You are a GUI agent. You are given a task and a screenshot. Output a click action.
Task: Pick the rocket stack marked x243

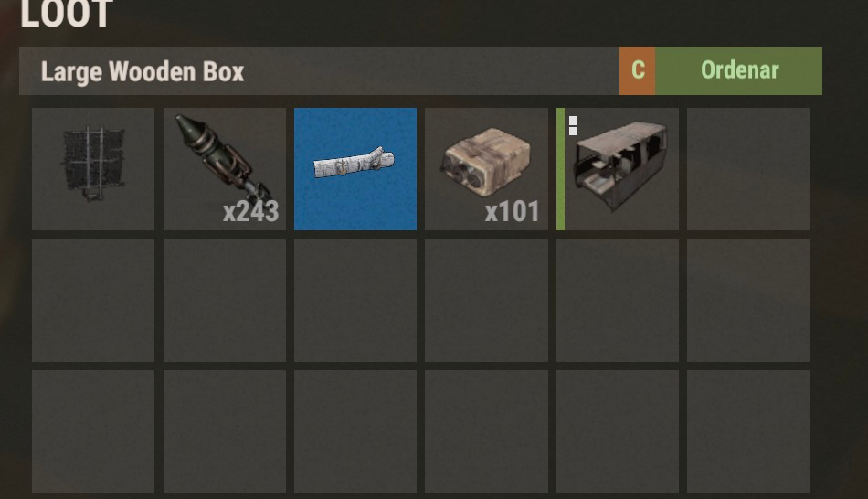tap(225, 169)
